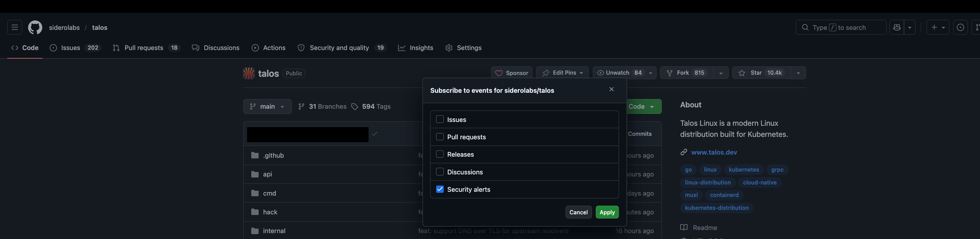Open the Actions tab

click(269, 48)
